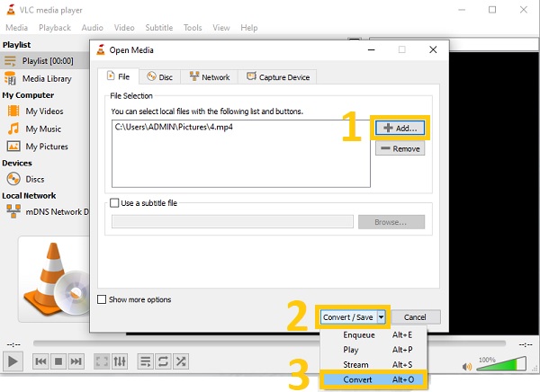540x392 pixels.
Task: Skip to next media track
Action: click(x=76, y=361)
